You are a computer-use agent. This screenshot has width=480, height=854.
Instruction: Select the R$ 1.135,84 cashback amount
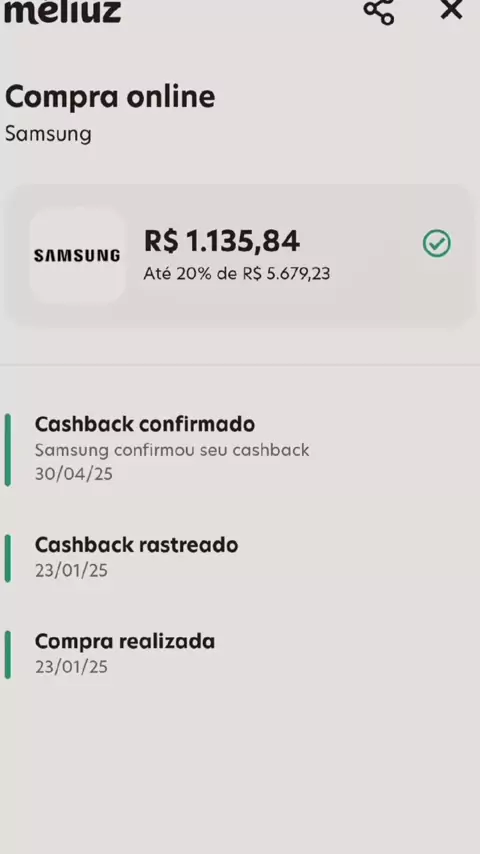click(x=222, y=241)
